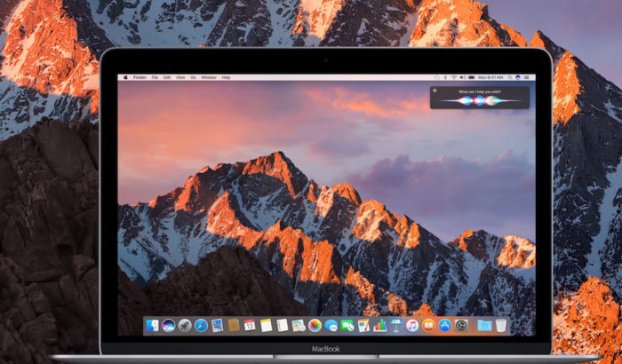The image size is (622, 364).
Task: Click the Siri waveform to speak
Action: [x=480, y=101]
